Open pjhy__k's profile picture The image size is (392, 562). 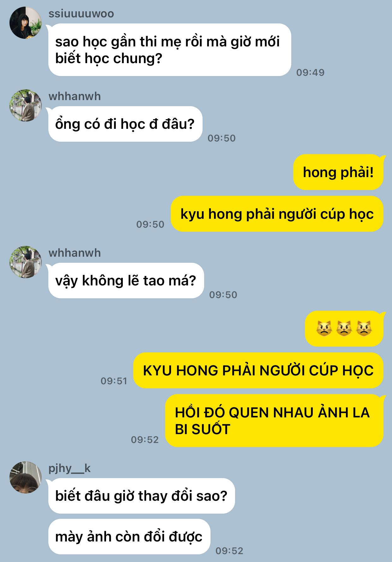tap(26, 477)
